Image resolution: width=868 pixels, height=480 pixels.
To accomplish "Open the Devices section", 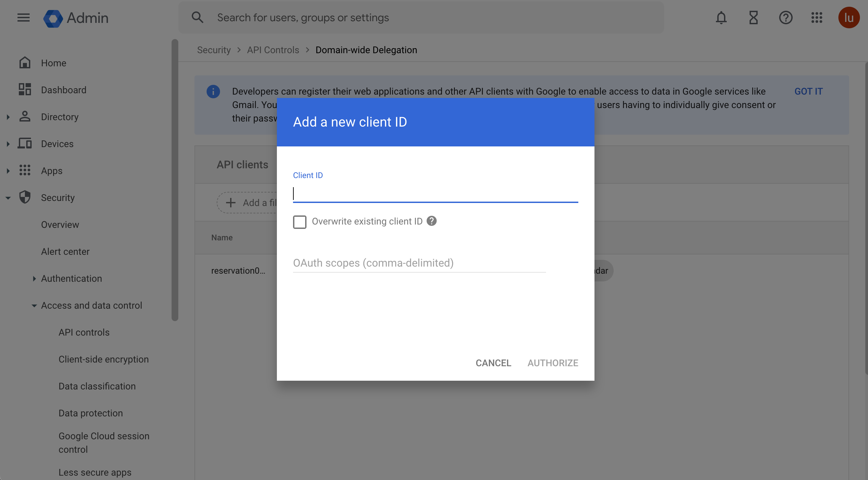I will pos(57,143).
